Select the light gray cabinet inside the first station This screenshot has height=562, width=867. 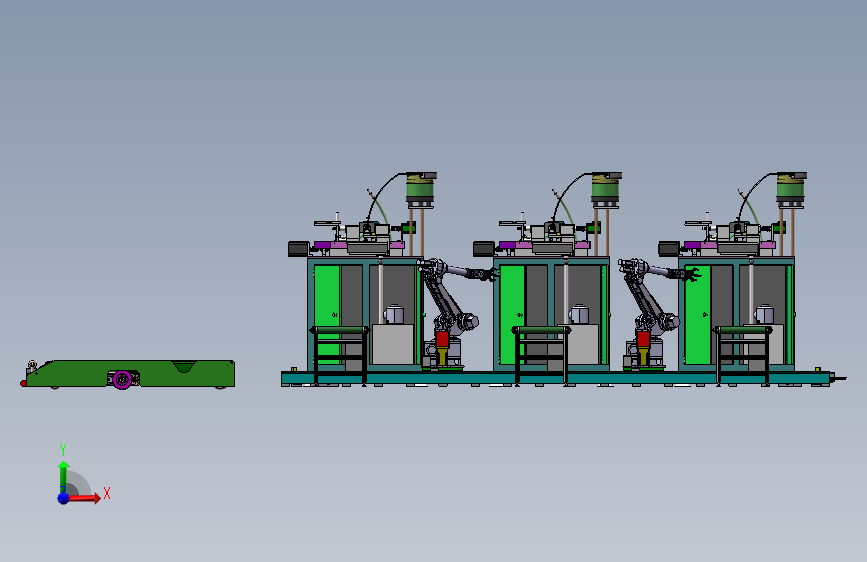[393, 344]
